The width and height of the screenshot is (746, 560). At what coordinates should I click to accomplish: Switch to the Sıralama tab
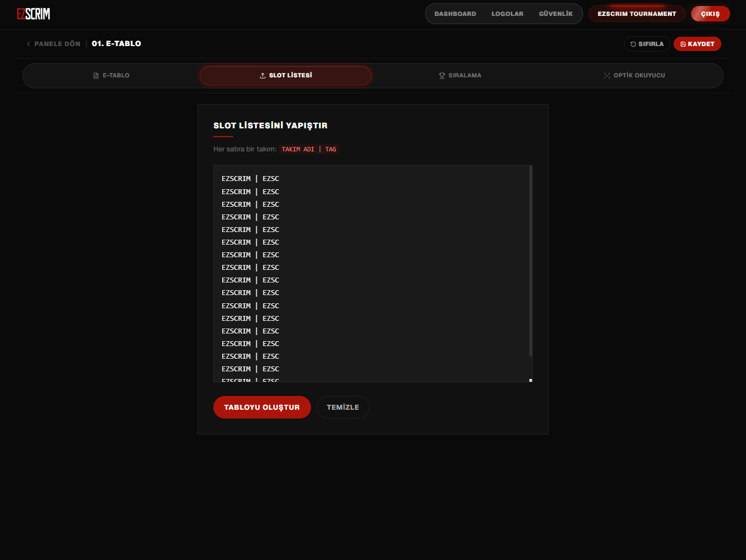460,76
